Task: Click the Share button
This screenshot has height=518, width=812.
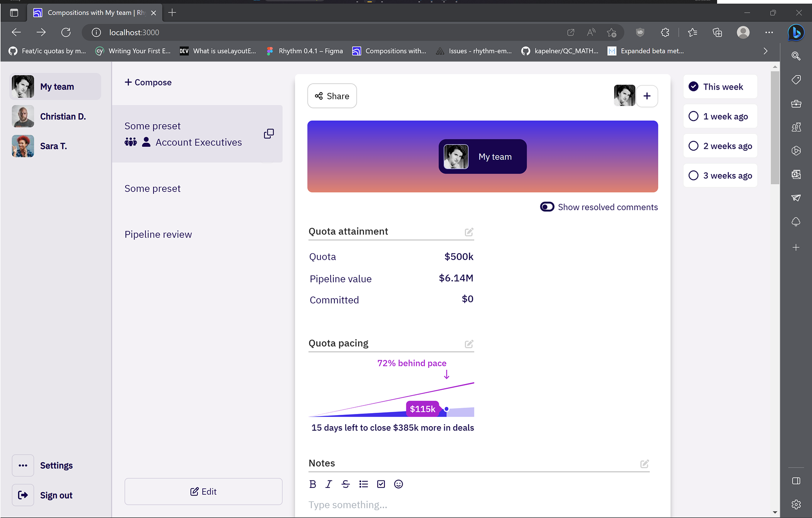Action: pos(332,96)
